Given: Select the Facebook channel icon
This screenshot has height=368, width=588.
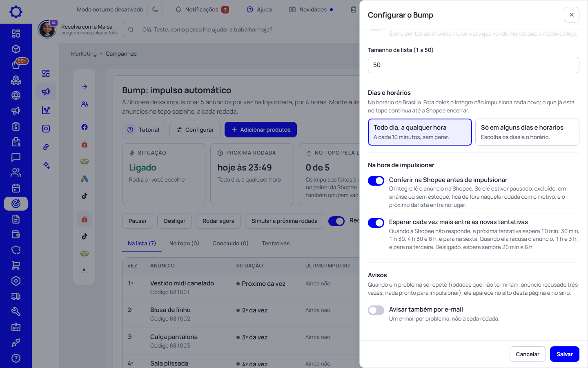Looking at the screenshot, I should [85, 127].
